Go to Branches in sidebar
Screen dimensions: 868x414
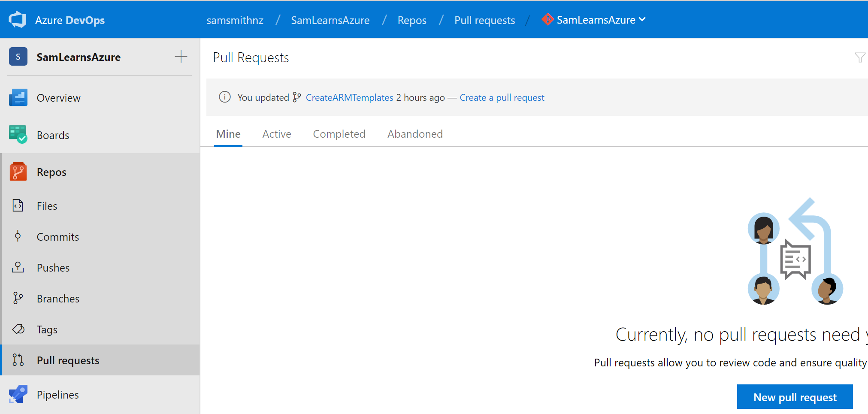(x=58, y=299)
